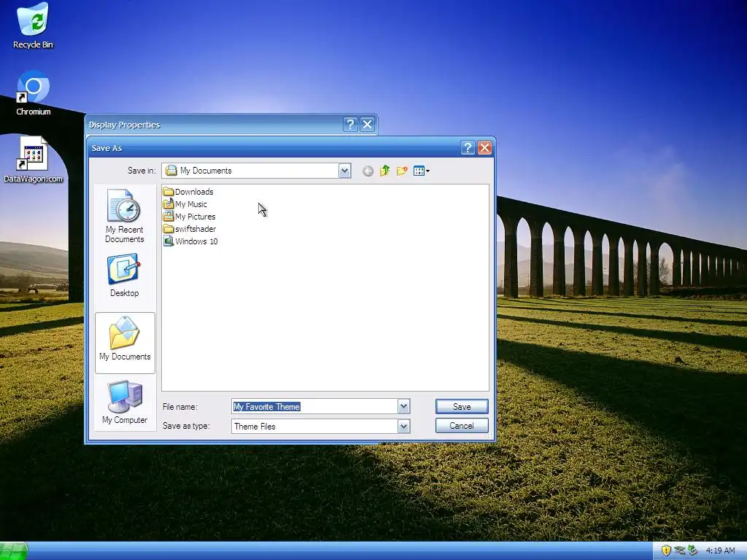Image resolution: width=747 pixels, height=560 pixels.
Task: Select the Downloads folder
Action: point(188,192)
